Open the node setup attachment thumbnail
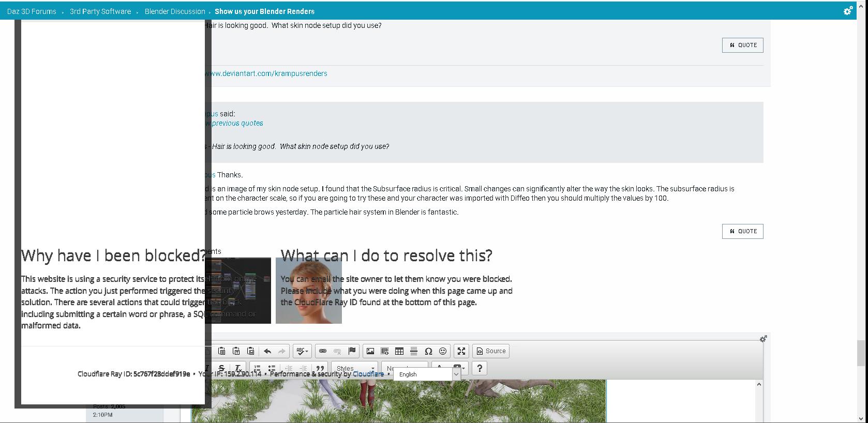868x423 pixels. pos(238,291)
